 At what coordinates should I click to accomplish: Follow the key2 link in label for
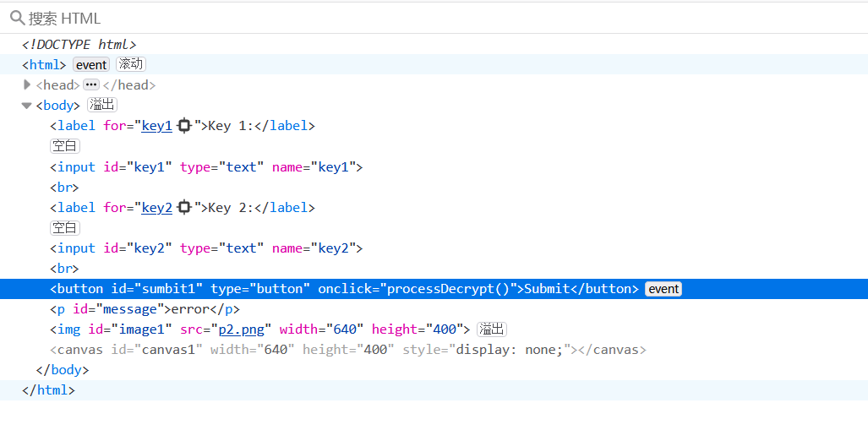tap(156, 208)
